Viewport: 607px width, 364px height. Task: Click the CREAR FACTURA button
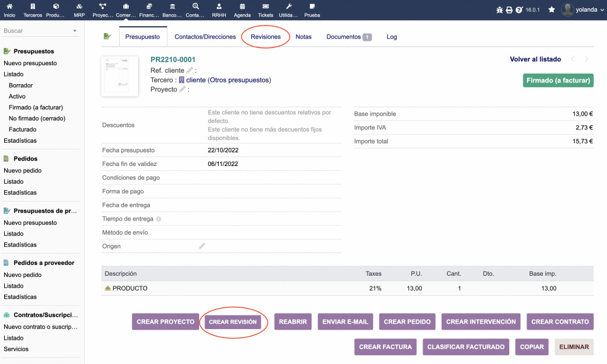(x=385, y=347)
